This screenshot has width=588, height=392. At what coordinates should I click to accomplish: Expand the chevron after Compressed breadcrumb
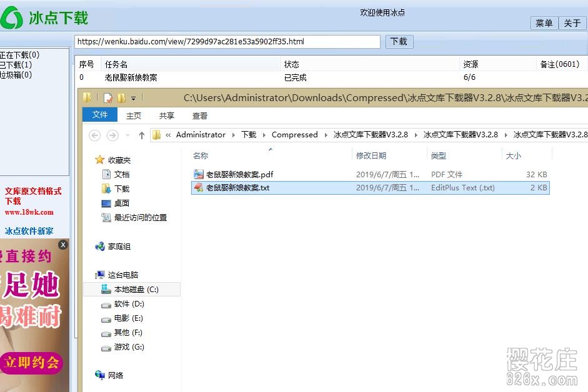(x=326, y=135)
